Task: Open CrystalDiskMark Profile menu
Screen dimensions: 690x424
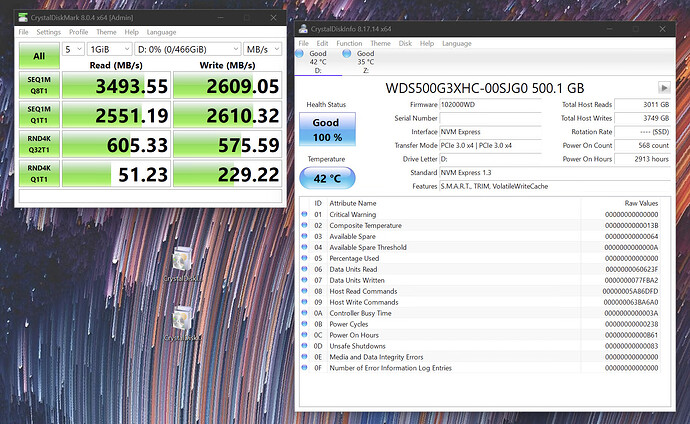Action: (x=78, y=32)
